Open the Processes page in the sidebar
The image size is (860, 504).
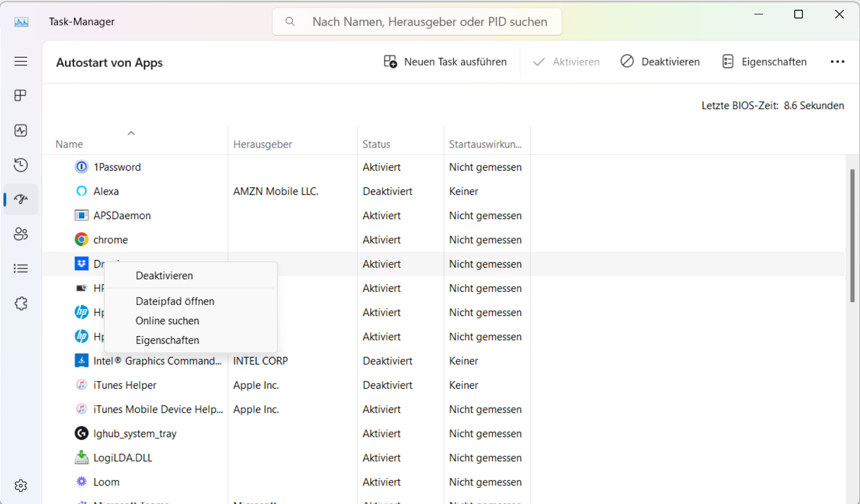21,96
